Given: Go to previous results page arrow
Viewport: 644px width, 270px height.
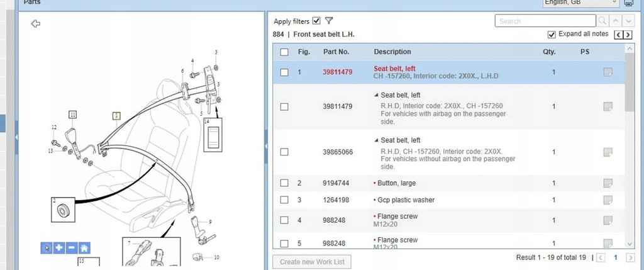Looking at the screenshot, I should coord(601,257).
